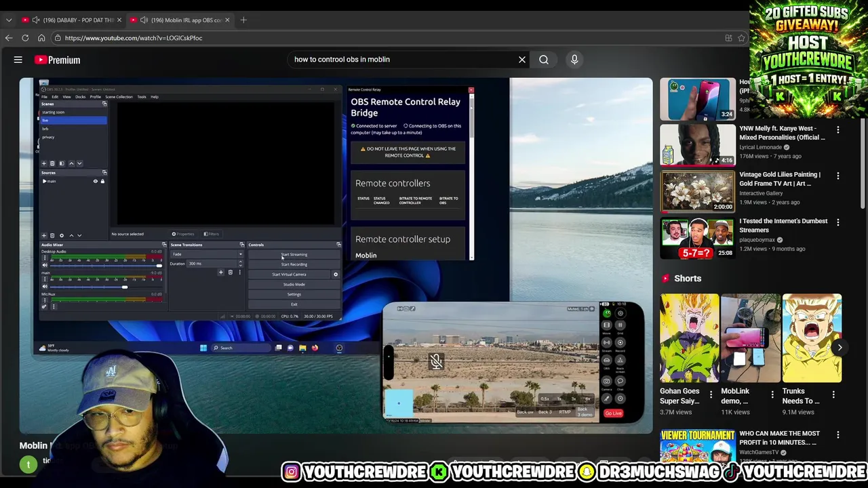Viewport: 868px width, 488px height.
Task: Start voice search with the microphone icon
Action: coord(574,60)
